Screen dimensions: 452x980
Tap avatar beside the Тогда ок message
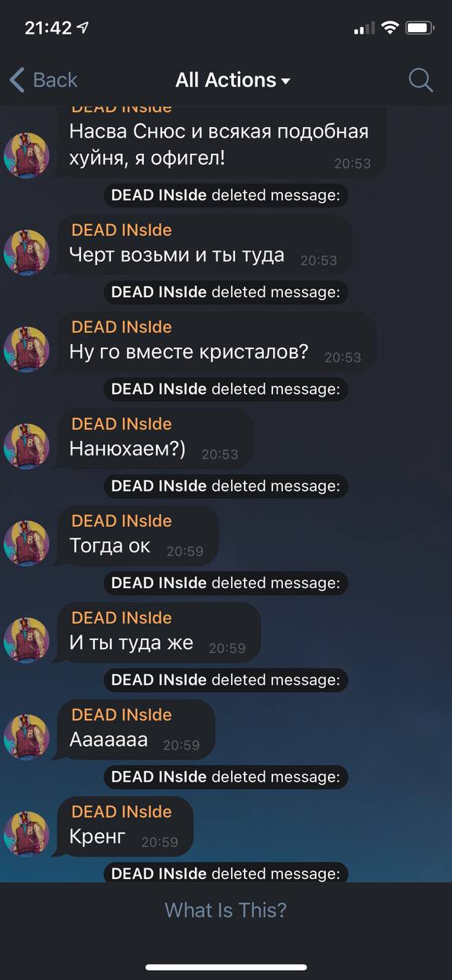(27, 543)
